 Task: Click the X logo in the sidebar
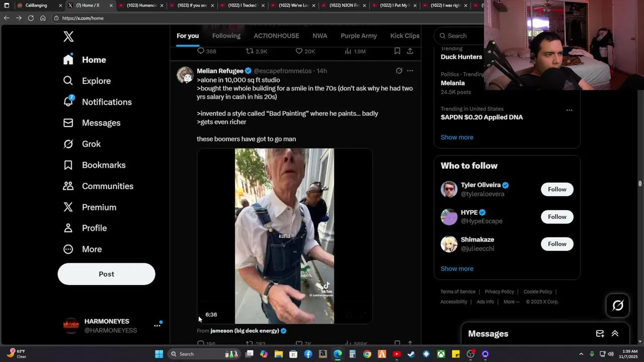tap(68, 36)
